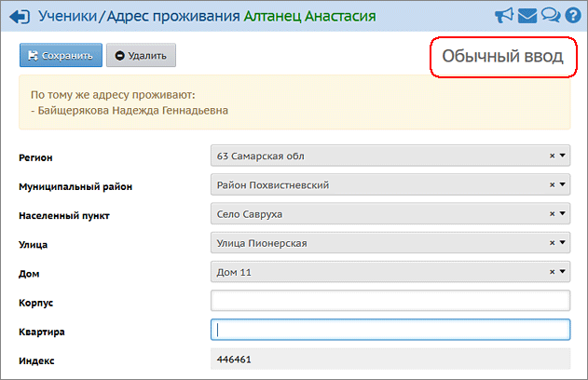Click the Сохранить save button
This screenshot has width=588, height=380.
click(62, 56)
